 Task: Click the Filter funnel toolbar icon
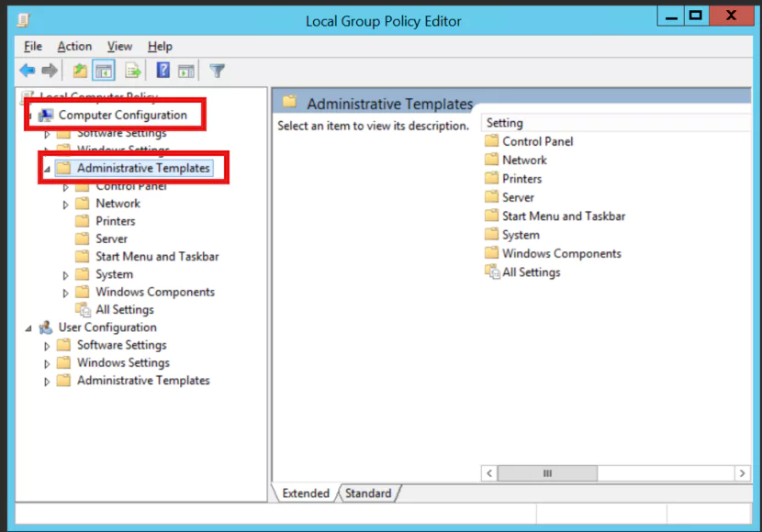point(218,71)
